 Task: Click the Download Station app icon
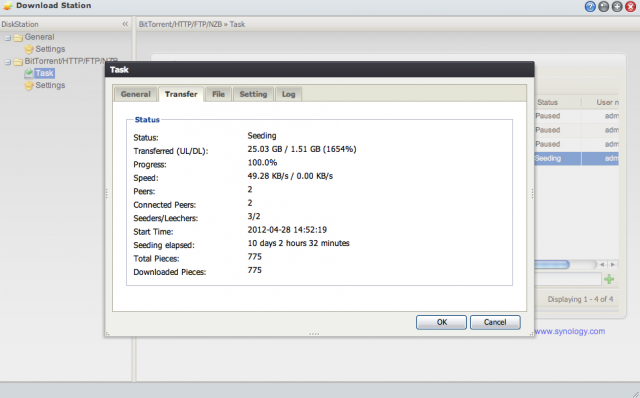(x=8, y=6)
